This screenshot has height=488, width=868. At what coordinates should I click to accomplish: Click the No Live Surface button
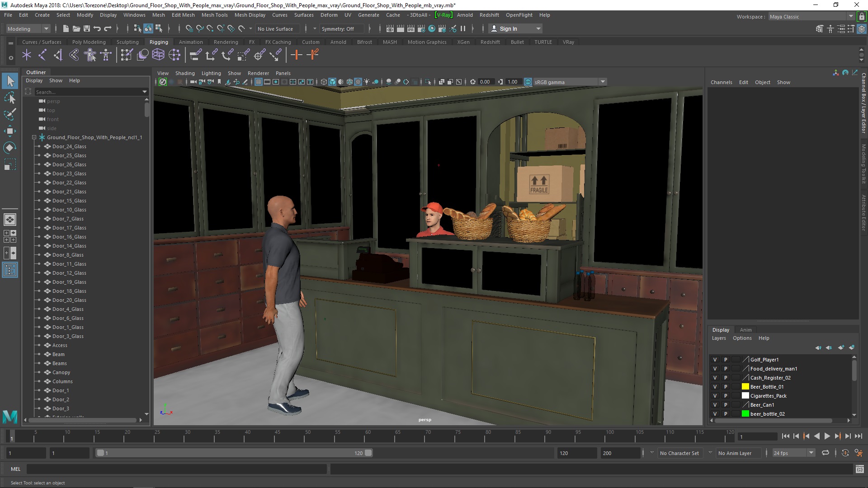(276, 28)
